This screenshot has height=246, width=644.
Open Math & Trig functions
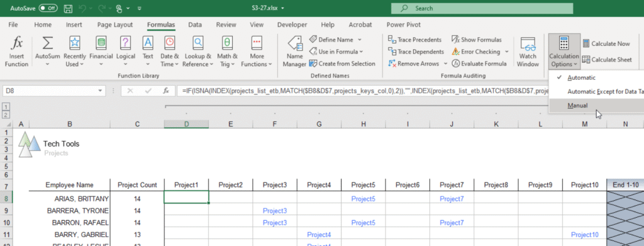(x=227, y=52)
